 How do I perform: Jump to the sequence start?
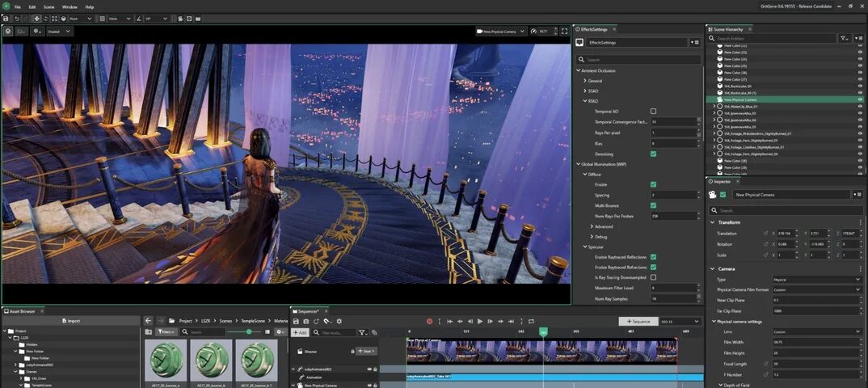(450, 321)
